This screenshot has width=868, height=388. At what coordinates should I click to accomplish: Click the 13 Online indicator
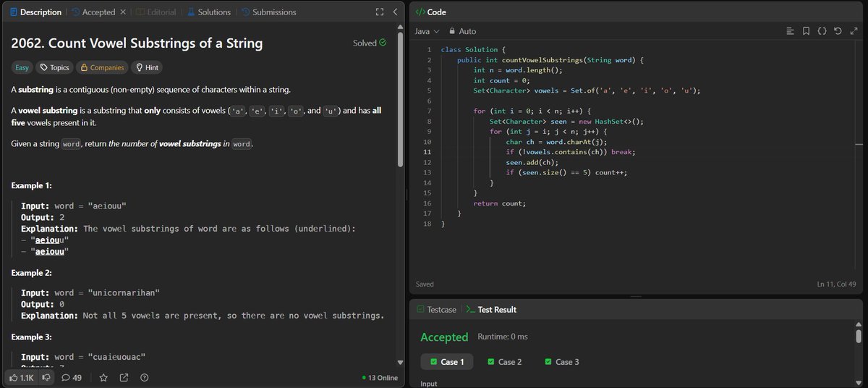tap(380, 377)
